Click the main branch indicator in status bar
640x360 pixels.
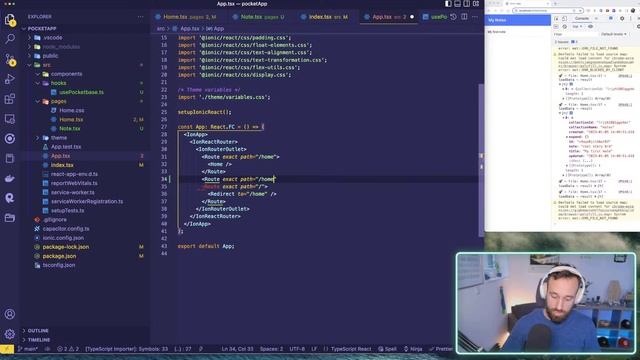(x=28, y=349)
